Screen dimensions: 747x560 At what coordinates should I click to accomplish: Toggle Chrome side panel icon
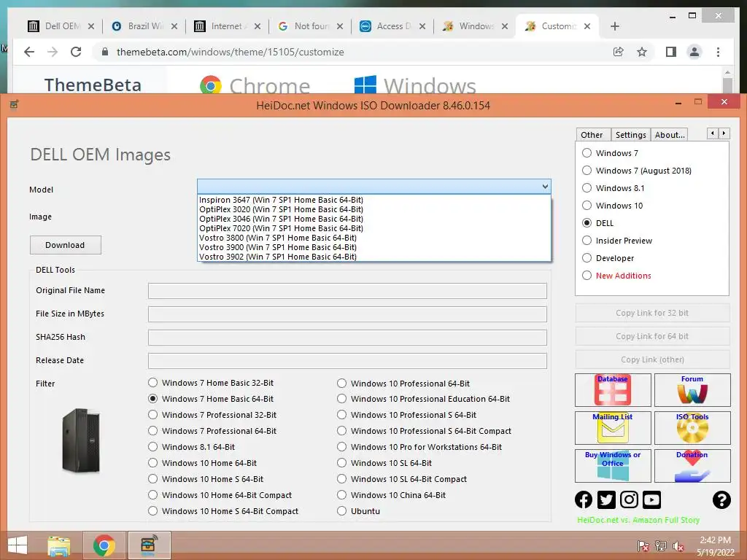click(671, 52)
